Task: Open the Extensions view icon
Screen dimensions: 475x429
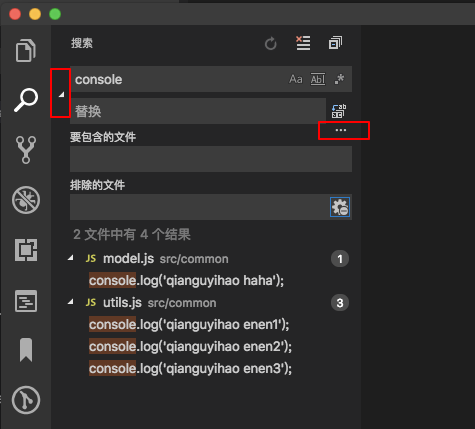Action: [26, 250]
